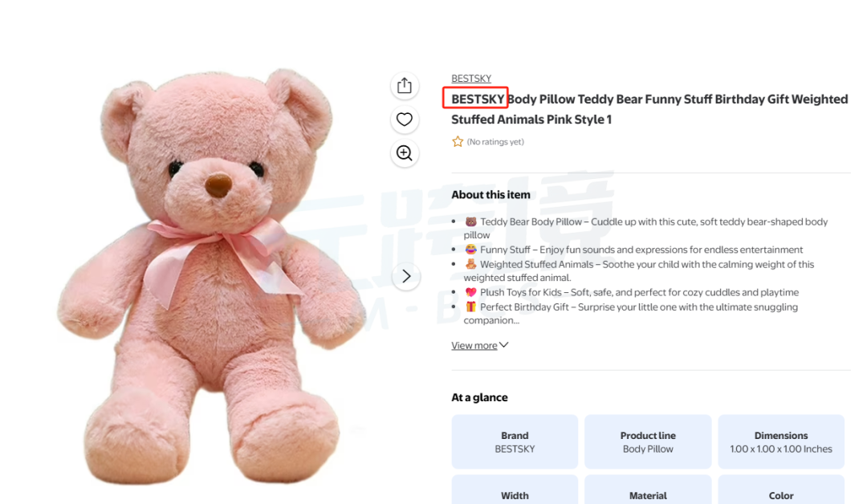
Task: Add item to favorites with heart icon
Action: point(404,120)
